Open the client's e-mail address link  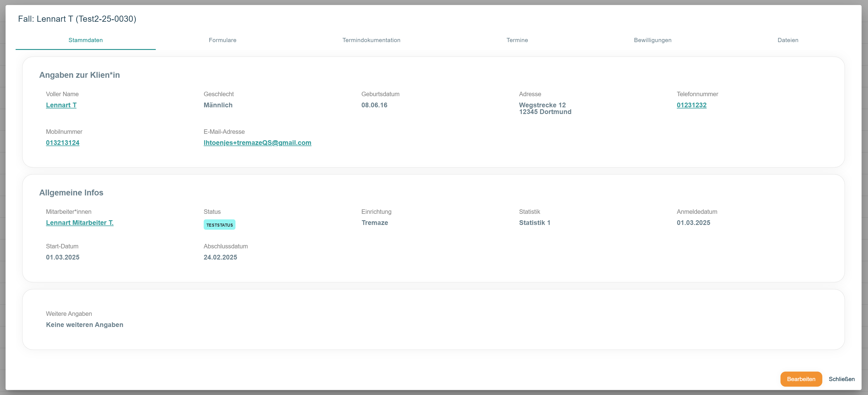click(x=257, y=143)
